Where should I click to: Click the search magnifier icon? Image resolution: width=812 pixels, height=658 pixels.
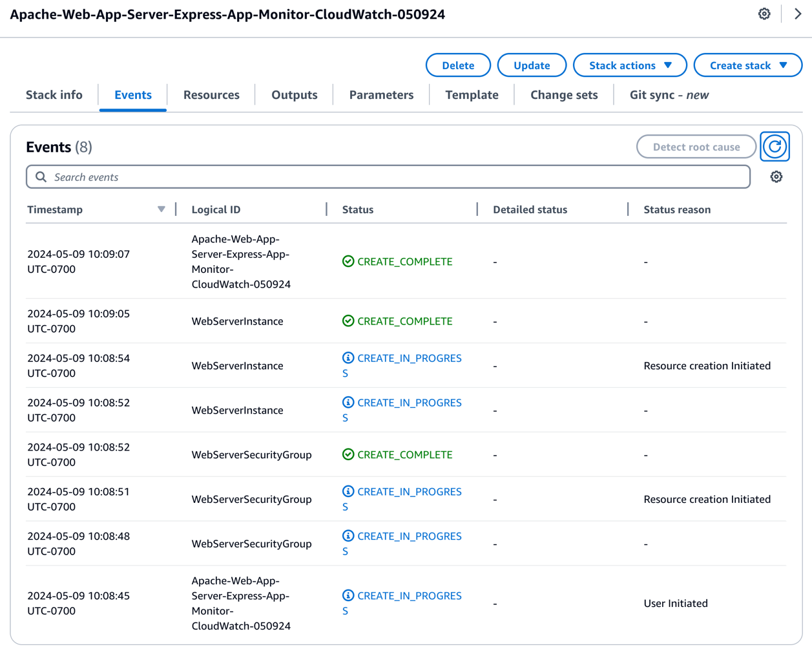coord(41,176)
